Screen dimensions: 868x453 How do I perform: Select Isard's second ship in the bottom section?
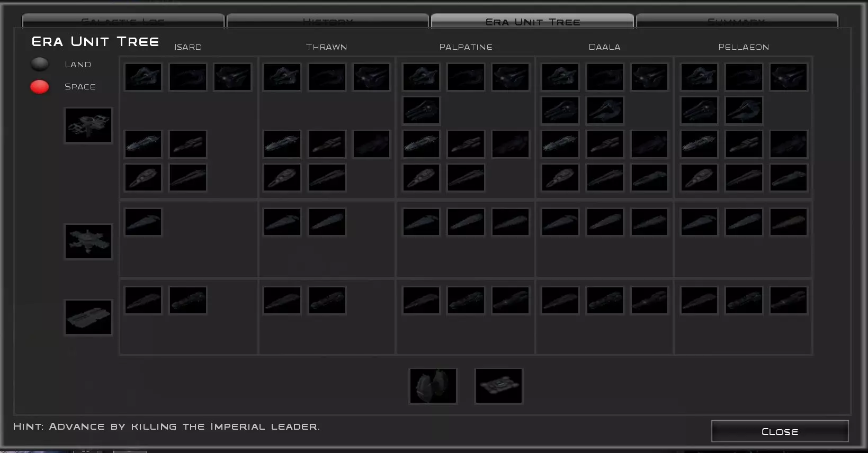click(188, 300)
